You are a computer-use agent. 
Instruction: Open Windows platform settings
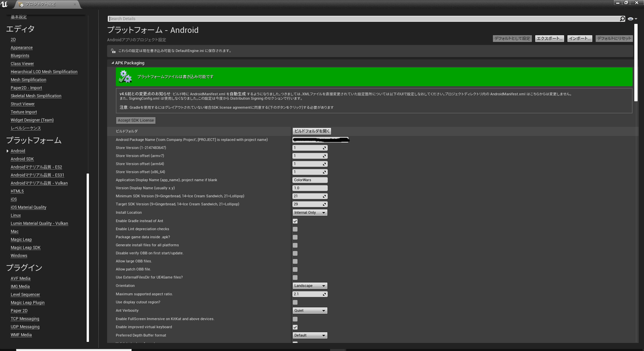(19, 255)
